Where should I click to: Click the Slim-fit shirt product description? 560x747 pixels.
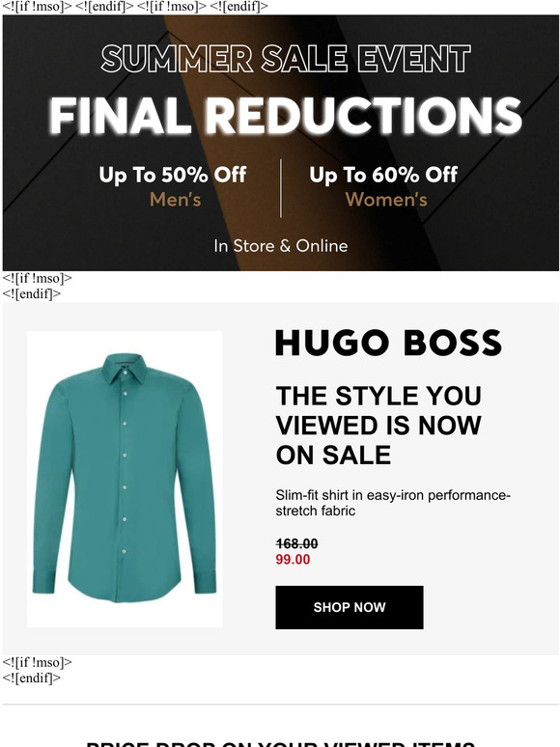pos(393,503)
